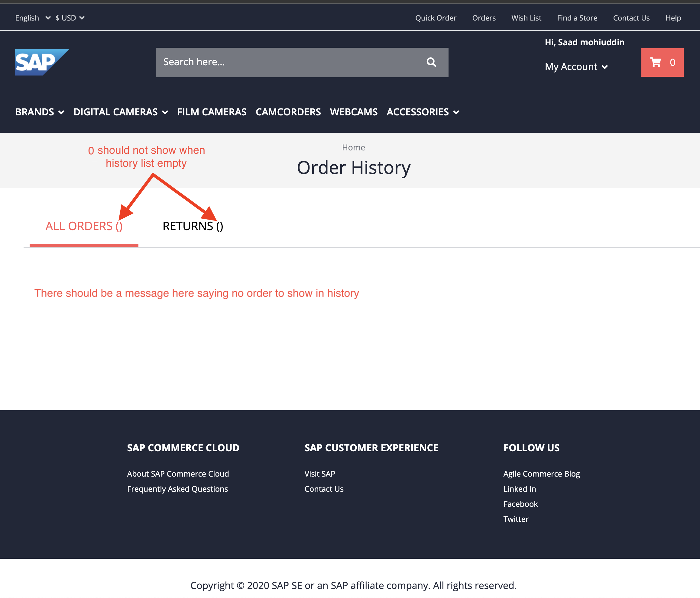
Task: Expand the Accessories menu
Action: (x=423, y=112)
